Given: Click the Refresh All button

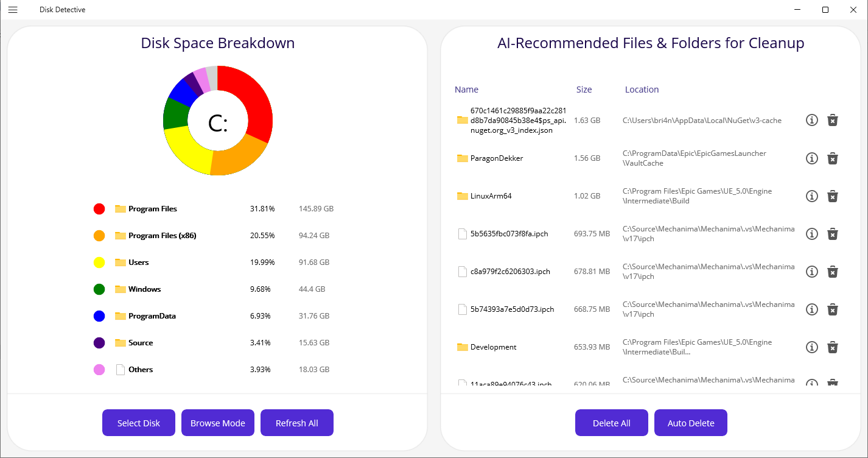Looking at the screenshot, I should point(297,423).
